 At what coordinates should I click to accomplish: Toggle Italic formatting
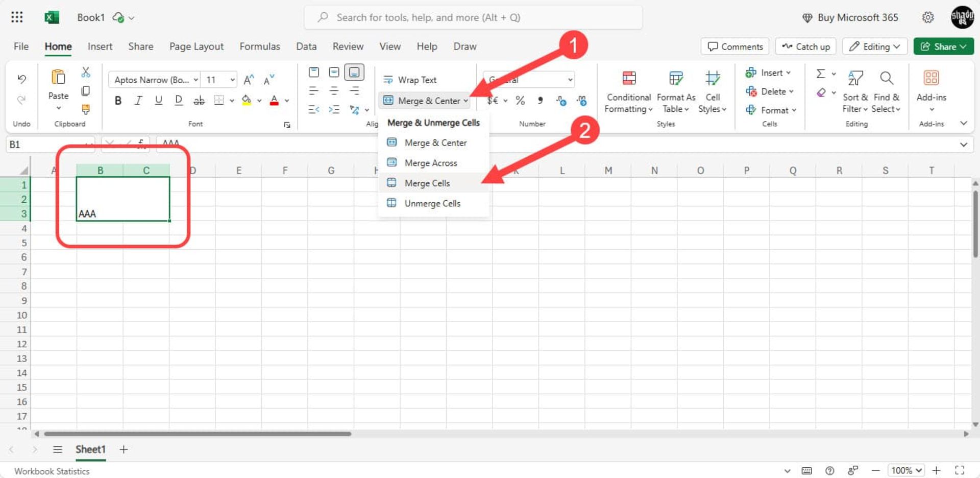138,101
